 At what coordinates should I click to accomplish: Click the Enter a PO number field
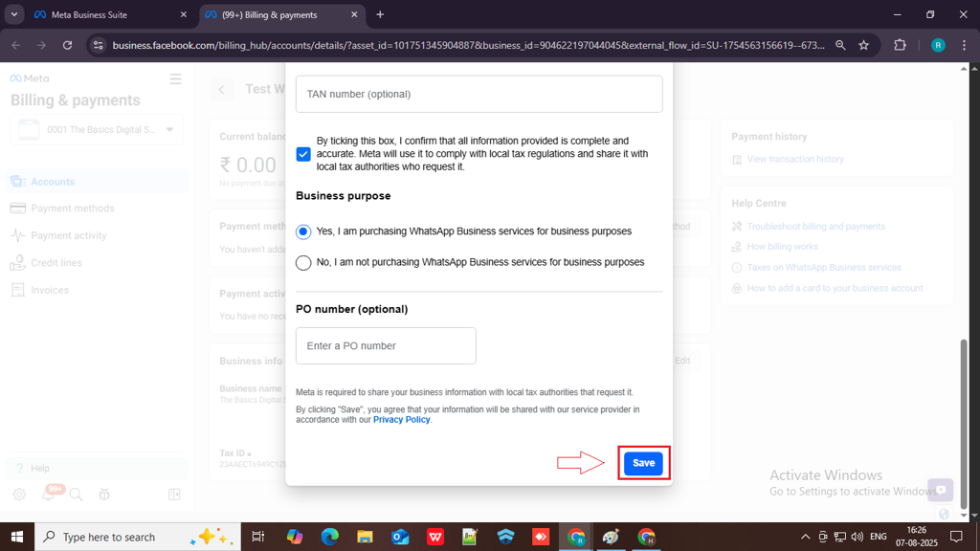(386, 345)
